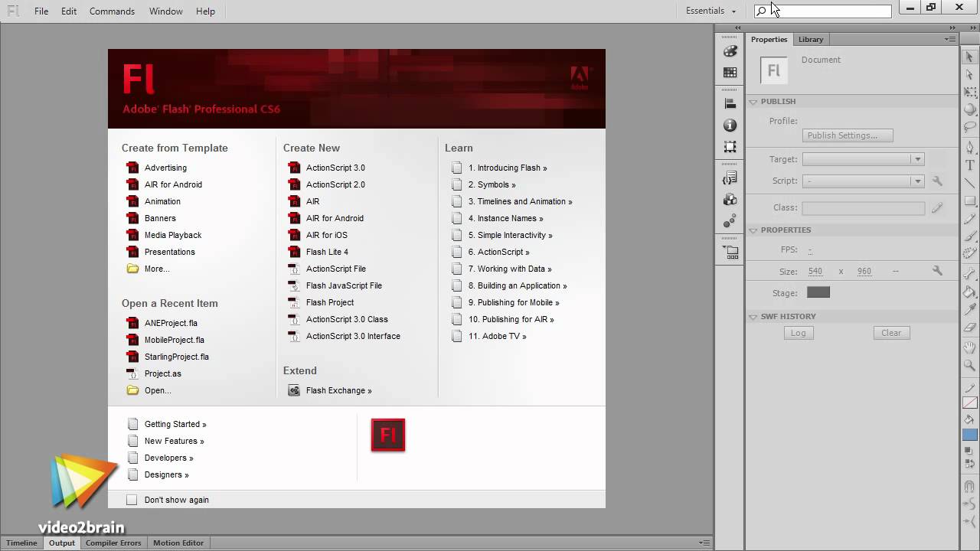Click the Publish Settings button
The image size is (980, 551).
click(848, 135)
